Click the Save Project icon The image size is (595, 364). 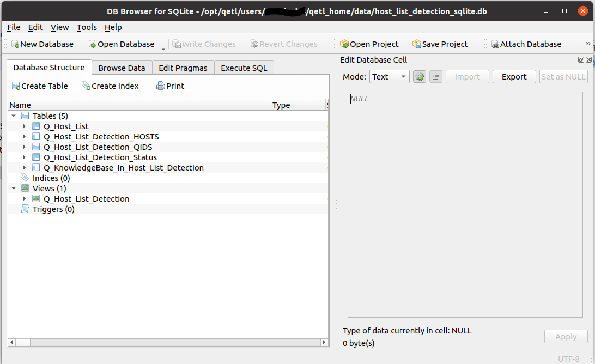tap(417, 44)
